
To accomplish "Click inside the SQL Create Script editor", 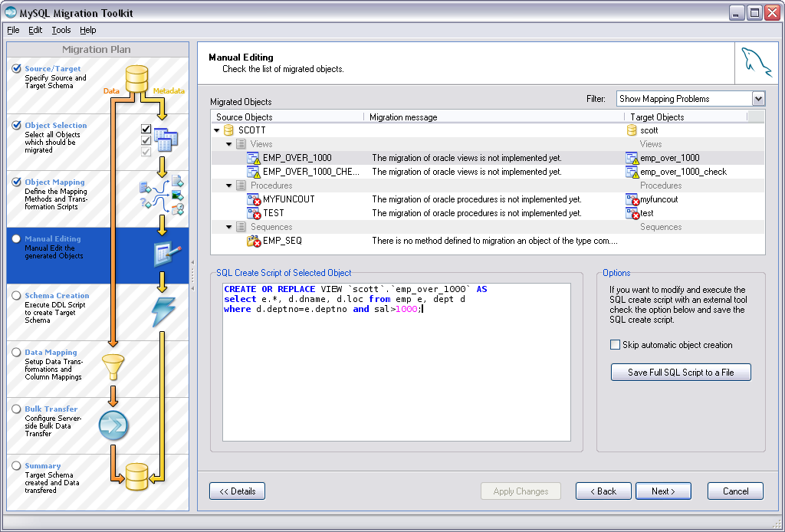I will click(x=396, y=363).
